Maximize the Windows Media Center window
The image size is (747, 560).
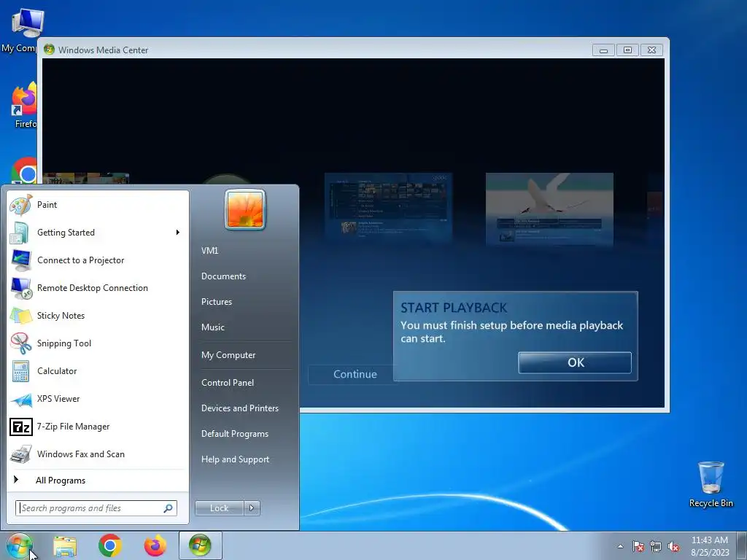627,50
